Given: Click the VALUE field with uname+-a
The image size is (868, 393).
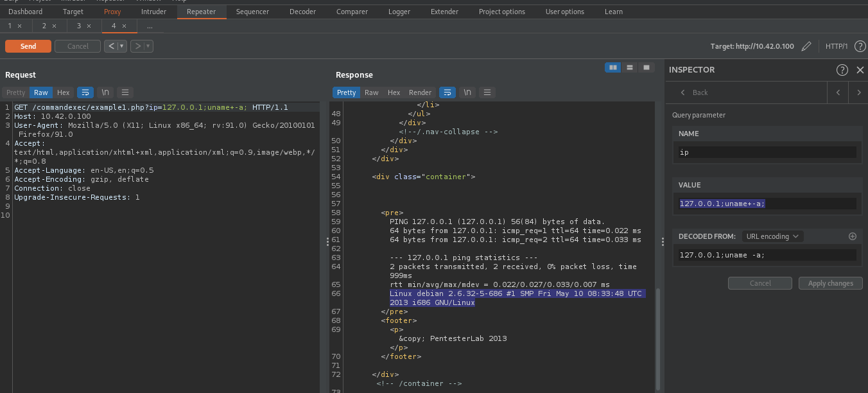Looking at the screenshot, I should [x=768, y=204].
